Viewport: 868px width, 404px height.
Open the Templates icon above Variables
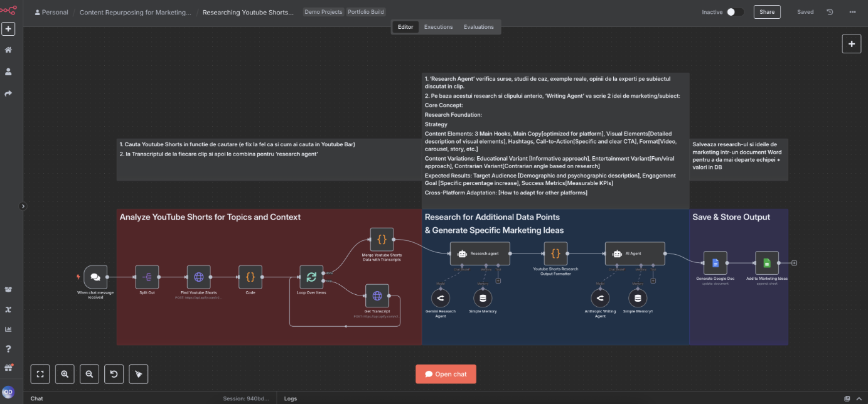pyautogui.click(x=8, y=290)
